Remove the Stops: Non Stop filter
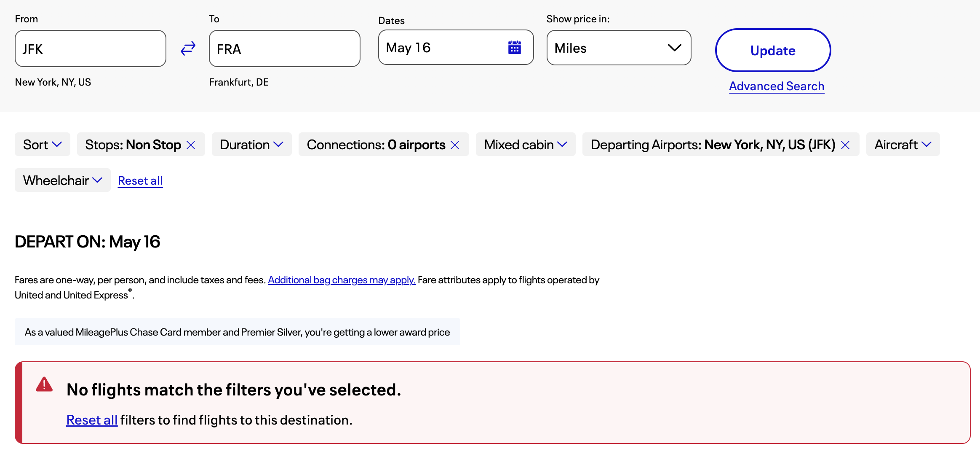The width and height of the screenshot is (980, 457). [x=191, y=145]
